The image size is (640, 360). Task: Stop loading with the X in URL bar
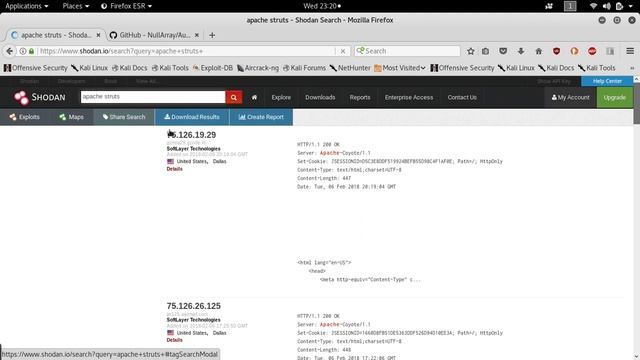pos(343,51)
